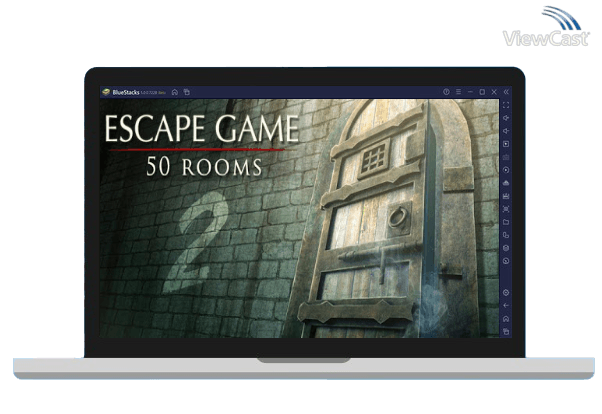Open the install APK sidebar icon
This screenshot has width=602, height=414.
point(506,196)
